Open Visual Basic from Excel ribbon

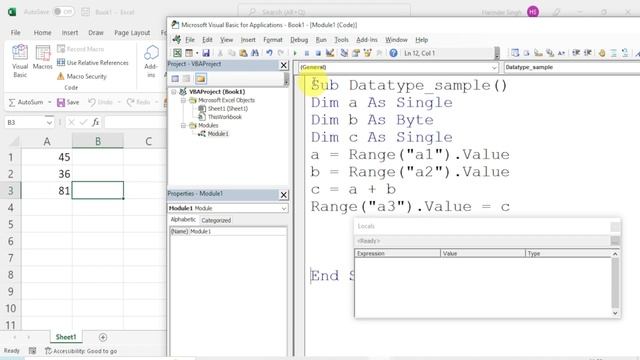click(x=20, y=61)
